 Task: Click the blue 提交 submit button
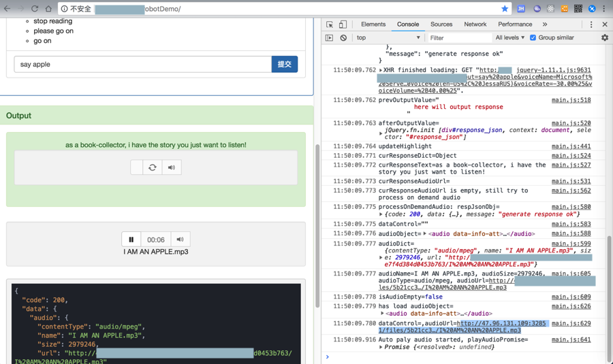pos(285,64)
